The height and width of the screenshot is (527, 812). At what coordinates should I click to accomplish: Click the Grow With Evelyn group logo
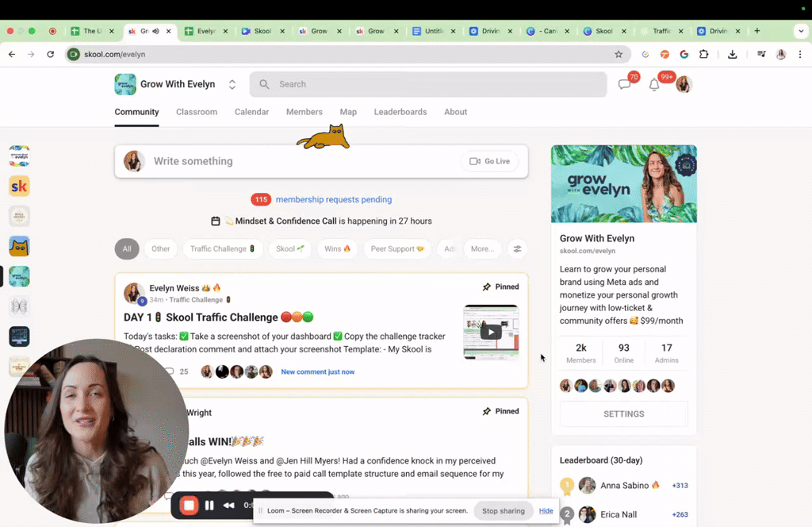point(124,84)
